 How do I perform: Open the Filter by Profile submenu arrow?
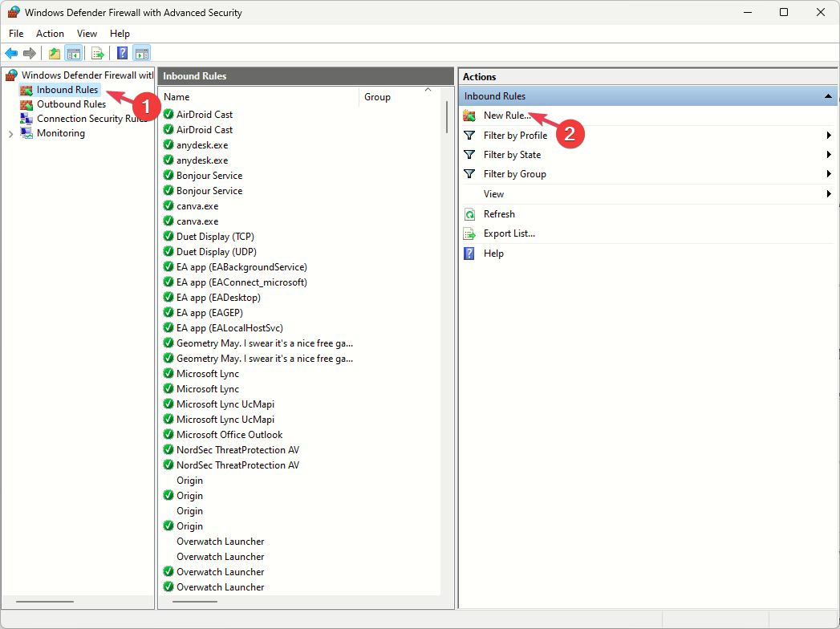829,135
